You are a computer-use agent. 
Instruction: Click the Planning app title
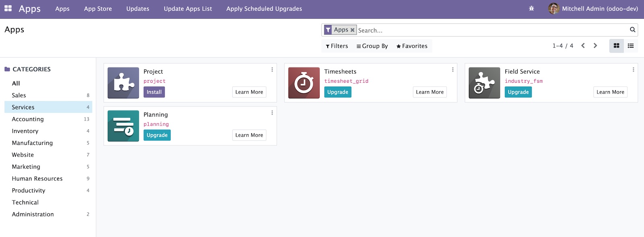point(156,114)
